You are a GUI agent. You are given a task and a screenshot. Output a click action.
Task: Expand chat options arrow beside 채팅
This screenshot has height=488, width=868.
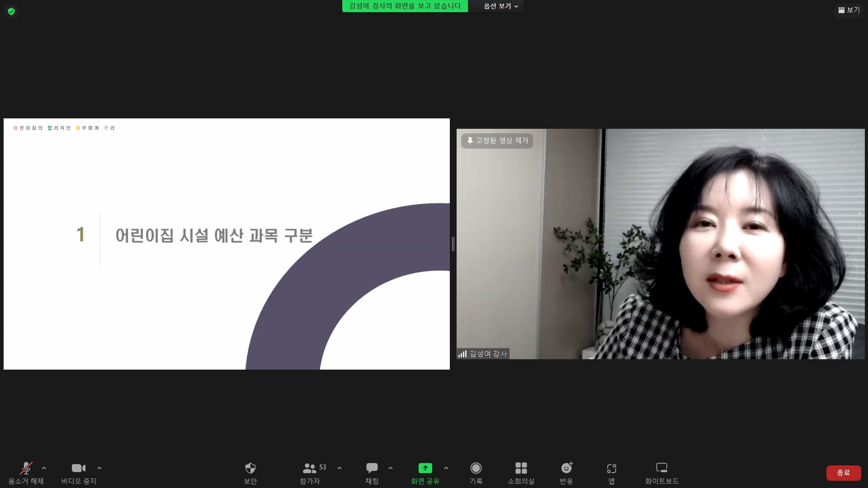[x=391, y=468]
